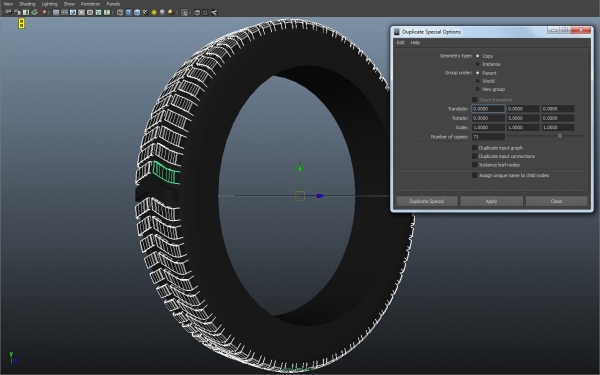
Task: Click the Image Plane toolbar icon
Action: pyautogui.click(x=34, y=12)
